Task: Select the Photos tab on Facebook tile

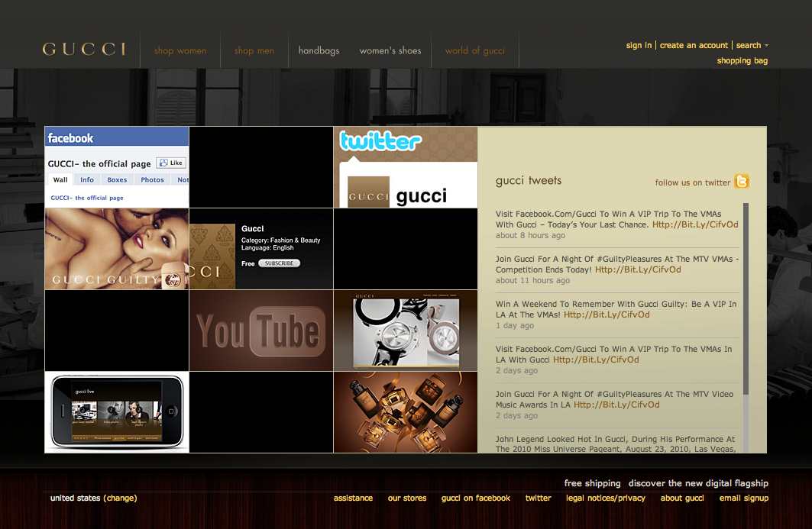Action: coord(152,179)
